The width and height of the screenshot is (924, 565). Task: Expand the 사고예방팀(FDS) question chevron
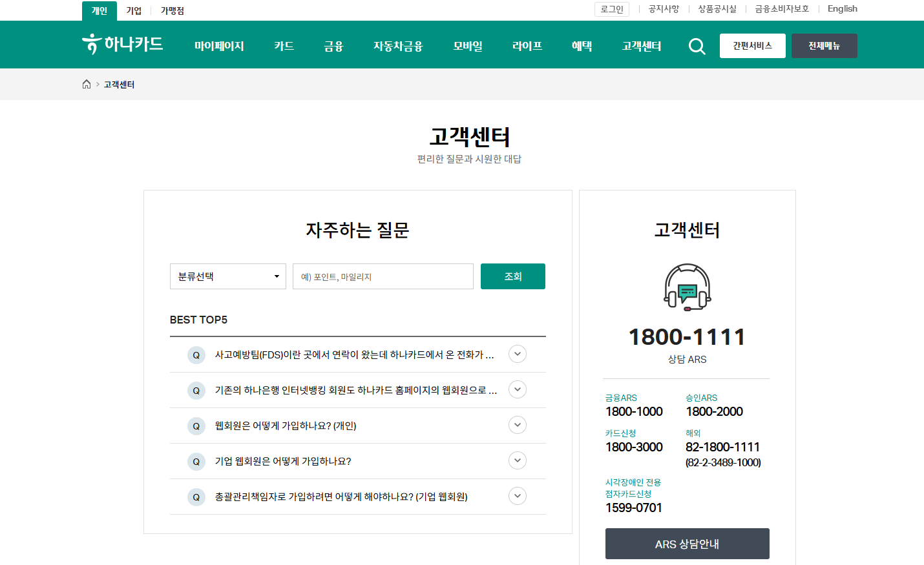pyautogui.click(x=518, y=354)
